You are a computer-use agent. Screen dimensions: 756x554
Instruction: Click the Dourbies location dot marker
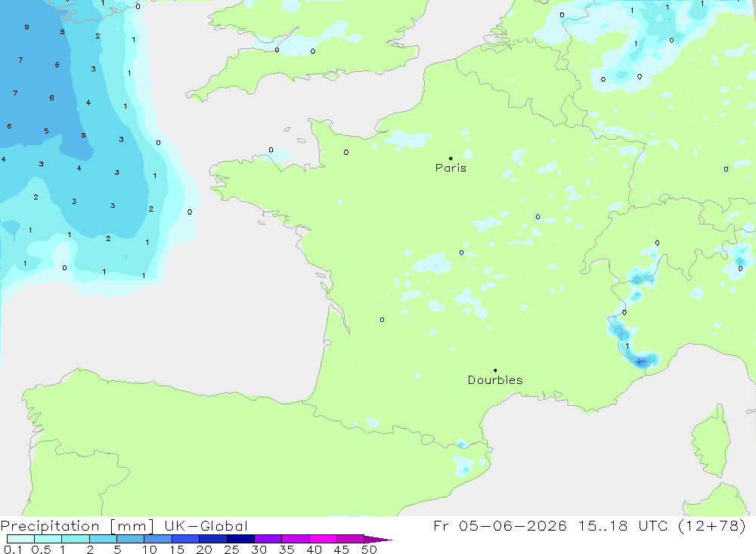[495, 370]
